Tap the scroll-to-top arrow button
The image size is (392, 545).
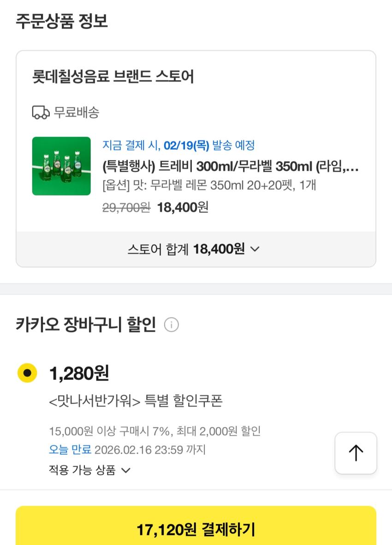[356, 453]
